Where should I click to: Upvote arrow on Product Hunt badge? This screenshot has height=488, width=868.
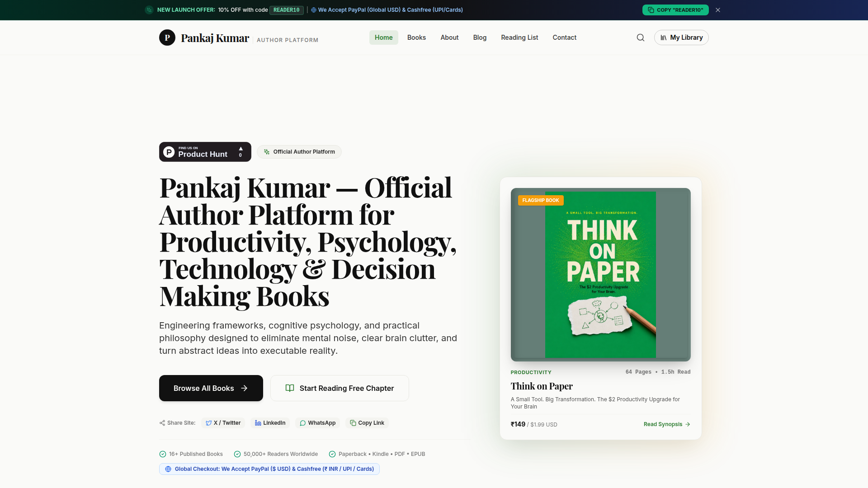(241, 149)
